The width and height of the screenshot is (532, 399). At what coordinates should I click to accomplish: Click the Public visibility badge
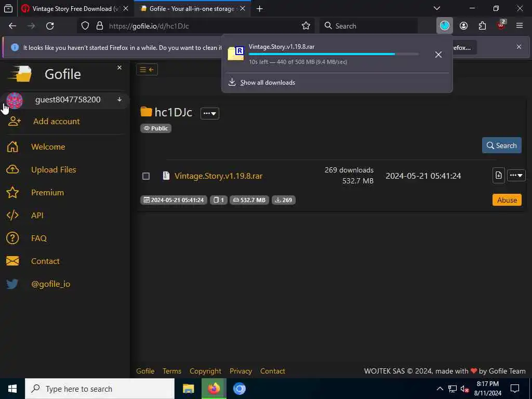[156, 128]
